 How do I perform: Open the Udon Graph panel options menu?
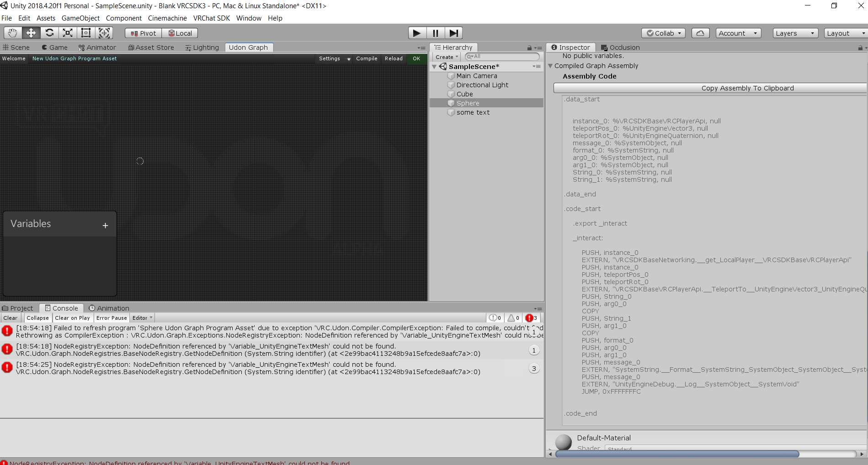(x=421, y=48)
